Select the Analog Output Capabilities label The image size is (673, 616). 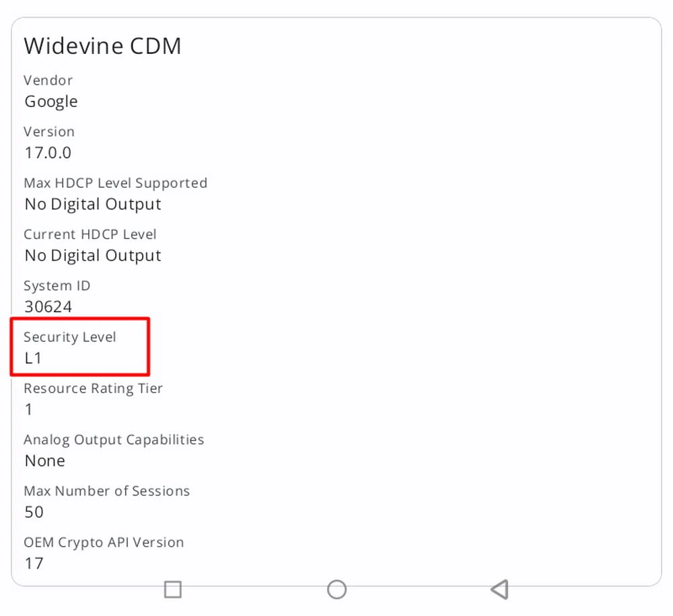point(114,440)
